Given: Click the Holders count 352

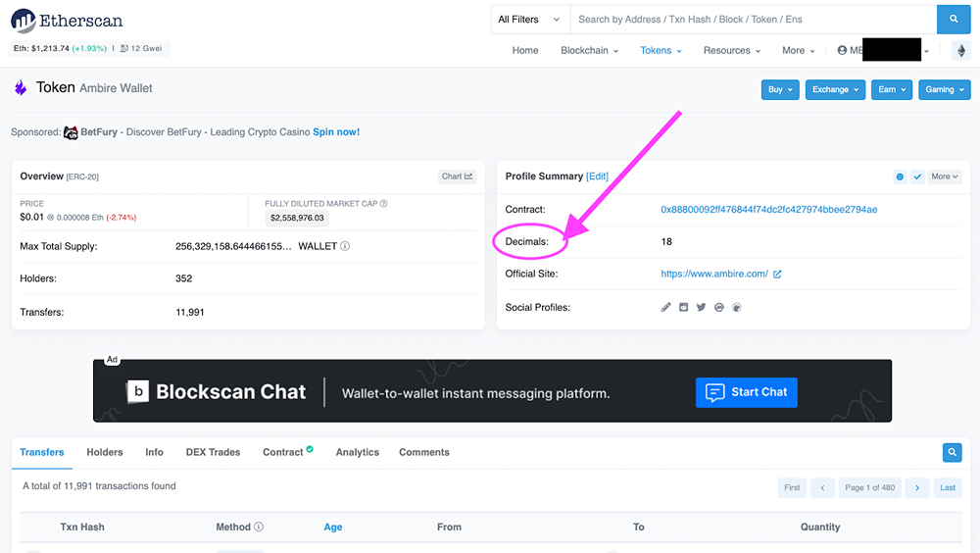Looking at the screenshot, I should click(184, 279).
